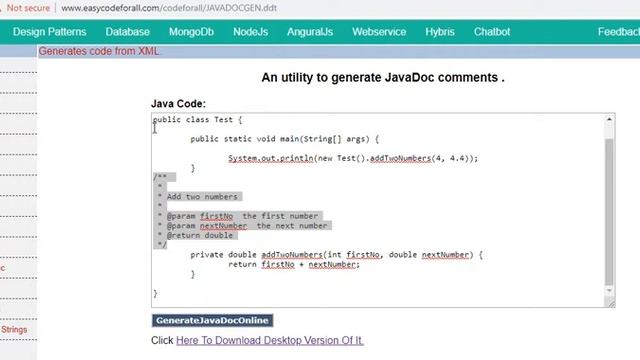Click the JavaDoc utility page heading

point(383,78)
